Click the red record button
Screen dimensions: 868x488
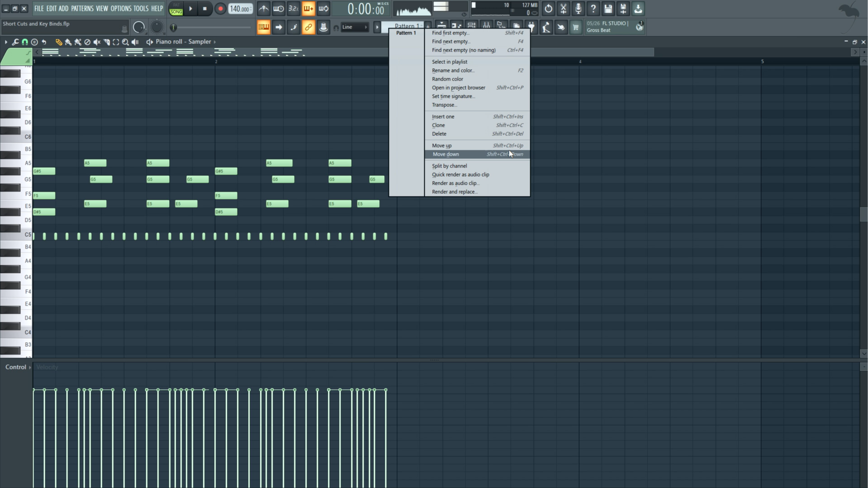pos(220,9)
